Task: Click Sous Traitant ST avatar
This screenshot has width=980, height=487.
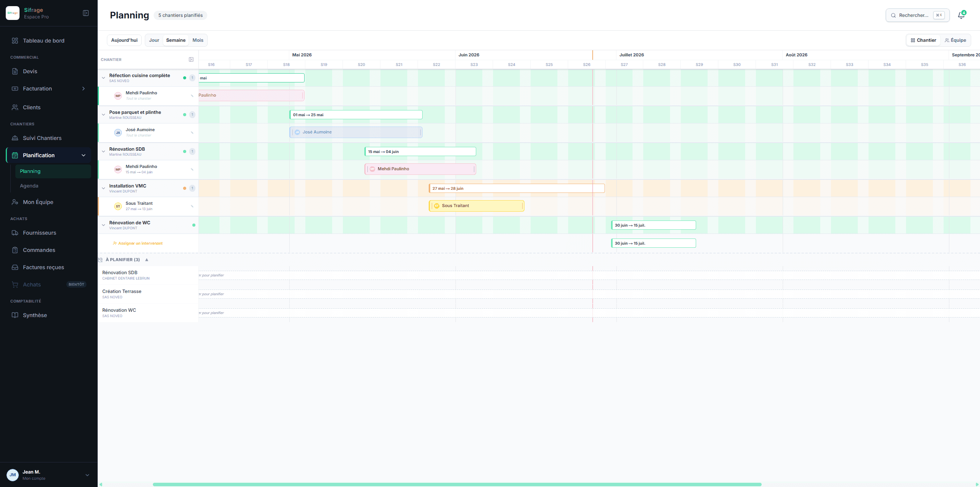Action: 118,206
